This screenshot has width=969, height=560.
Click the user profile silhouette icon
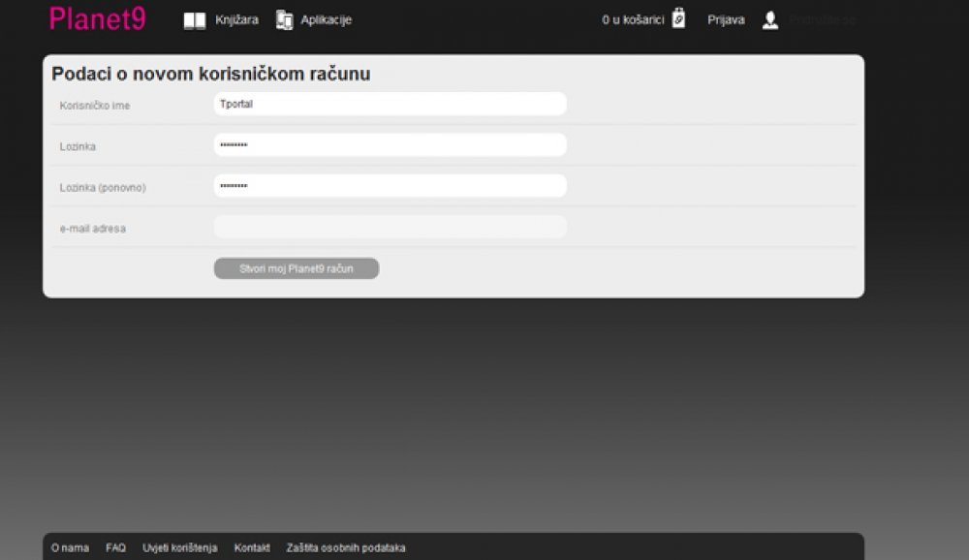pyautogui.click(x=770, y=19)
